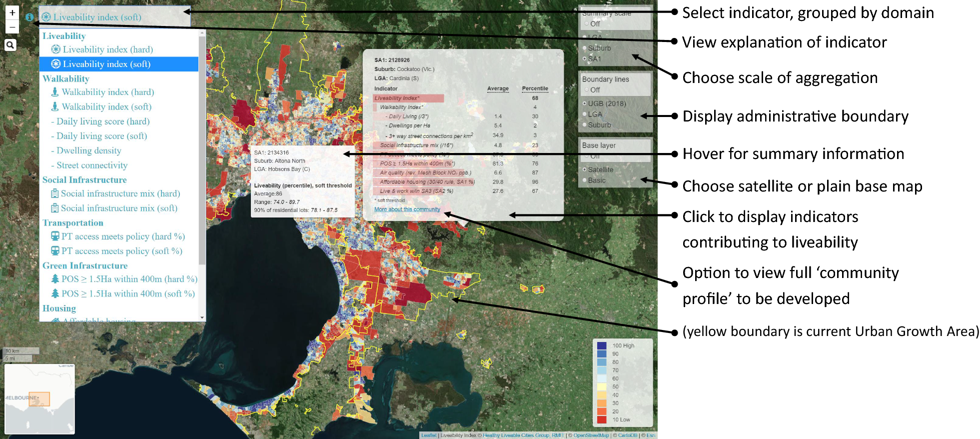The width and height of the screenshot is (980, 439).
Task: Click the Percentile column header in popup
Action: (x=535, y=88)
